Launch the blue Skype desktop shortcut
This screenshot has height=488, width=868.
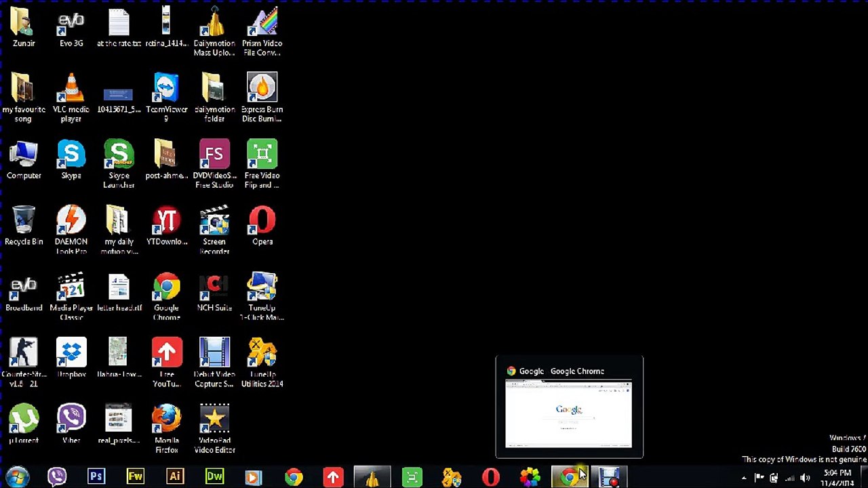tap(71, 160)
